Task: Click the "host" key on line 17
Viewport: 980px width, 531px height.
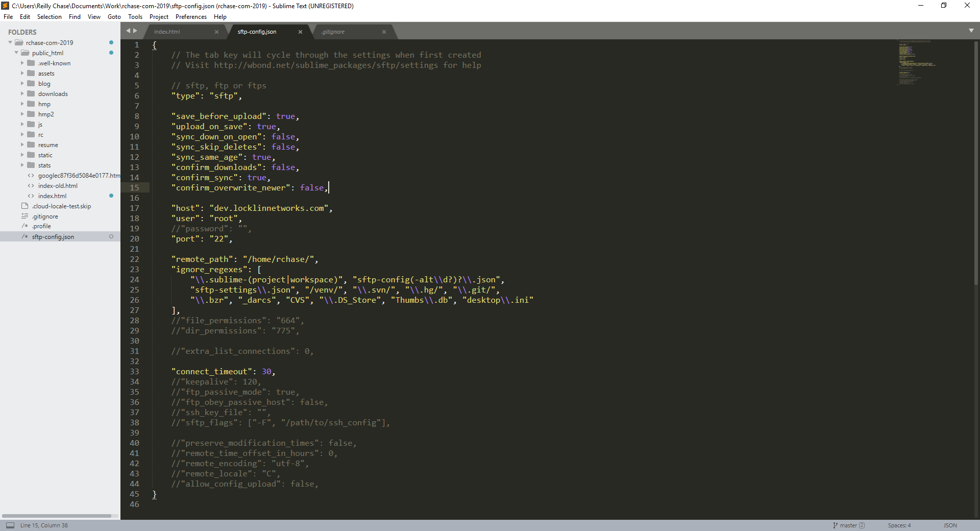Action: [185, 208]
